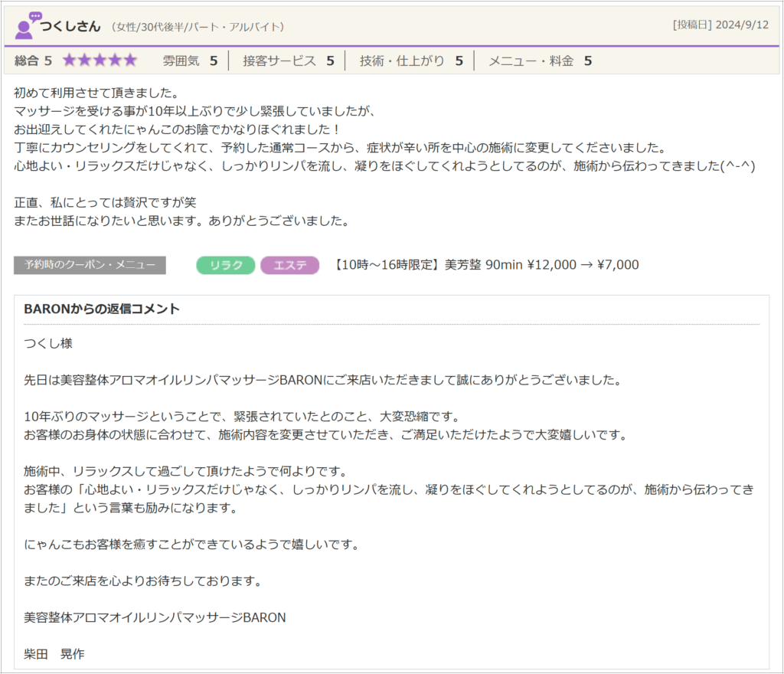This screenshot has height=674, width=784.
Task: Click the BARONからの返信コメント heading
Action: click(102, 309)
